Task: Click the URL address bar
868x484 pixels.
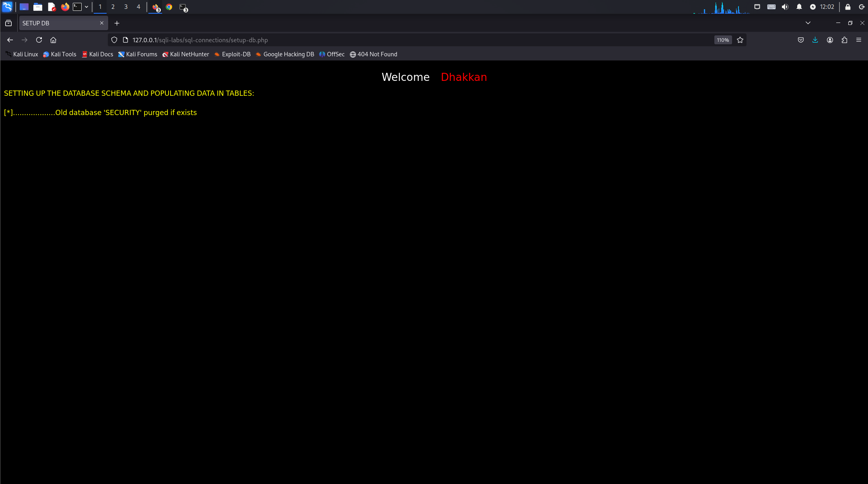Action: click(402, 40)
